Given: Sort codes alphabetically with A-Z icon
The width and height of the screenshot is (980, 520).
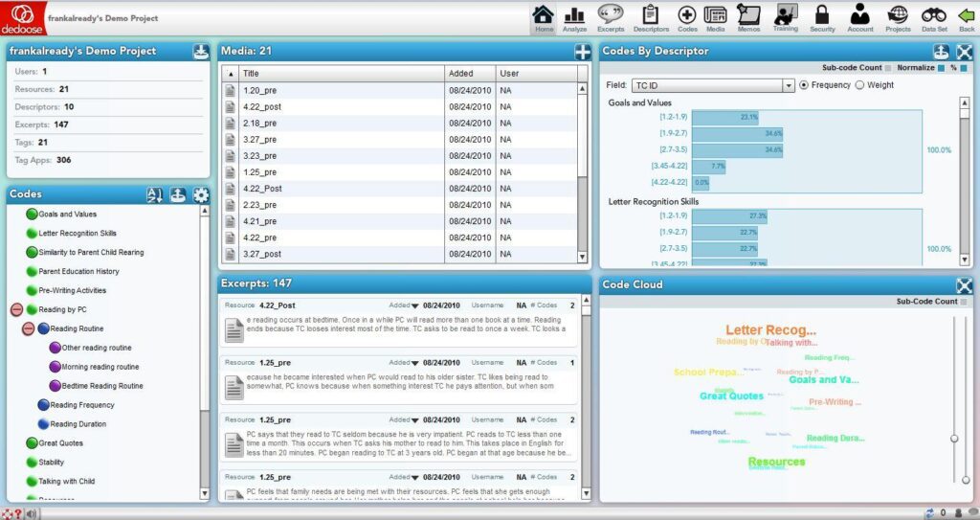Looking at the screenshot, I should (x=154, y=195).
